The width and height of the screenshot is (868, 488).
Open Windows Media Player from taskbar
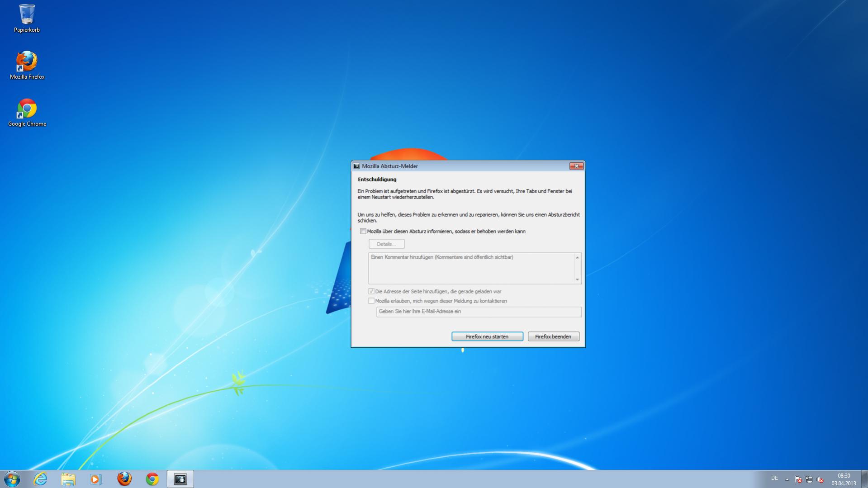96,479
